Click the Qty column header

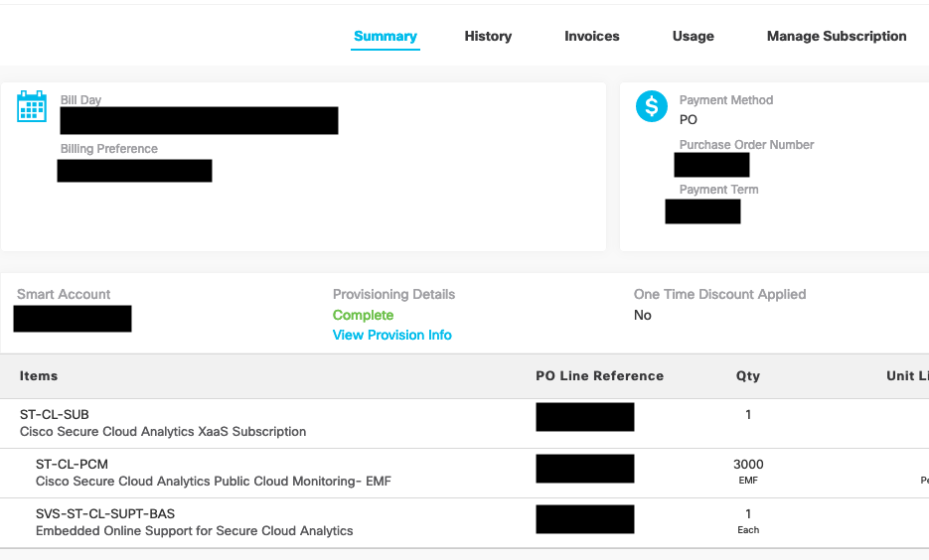click(x=748, y=376)
